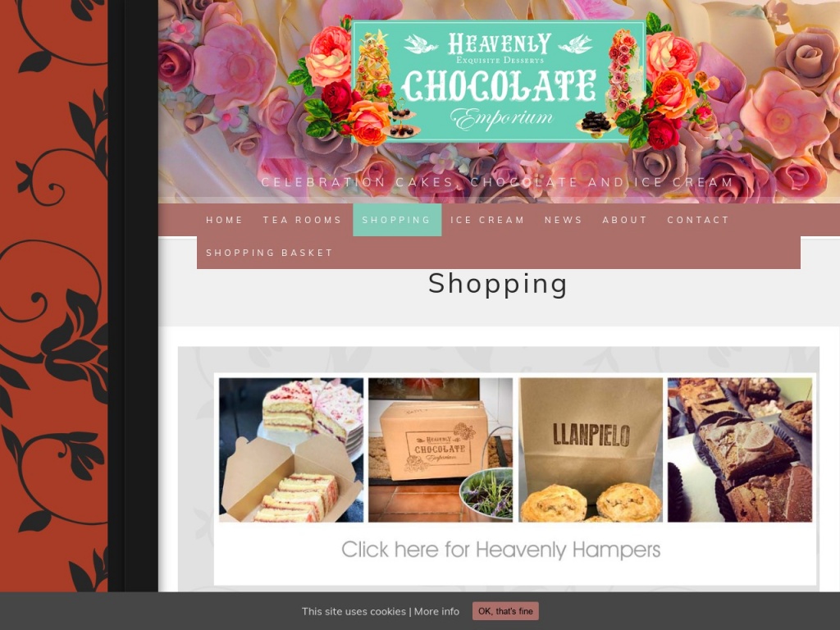Select the Shopping navigation tab
840x630 pixels.
pyautogui.click(x=397, y=220)
